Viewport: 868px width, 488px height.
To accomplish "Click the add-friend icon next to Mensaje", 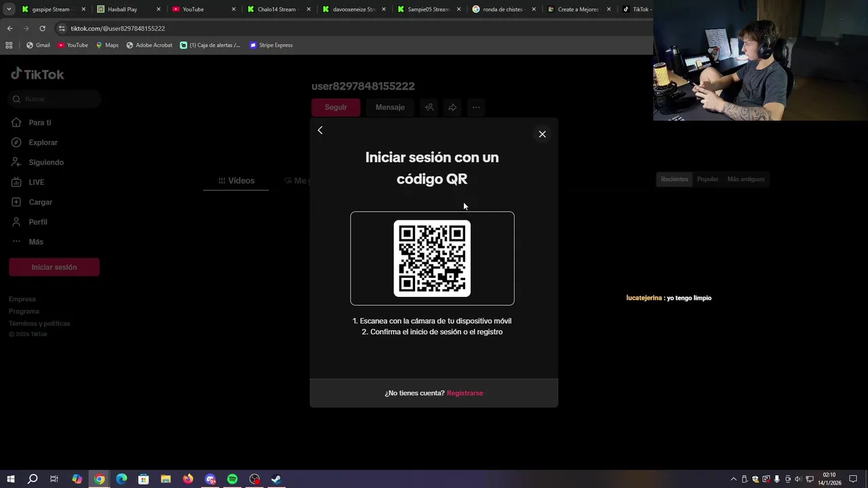I will pyautogui.click(x=429, y=107).
